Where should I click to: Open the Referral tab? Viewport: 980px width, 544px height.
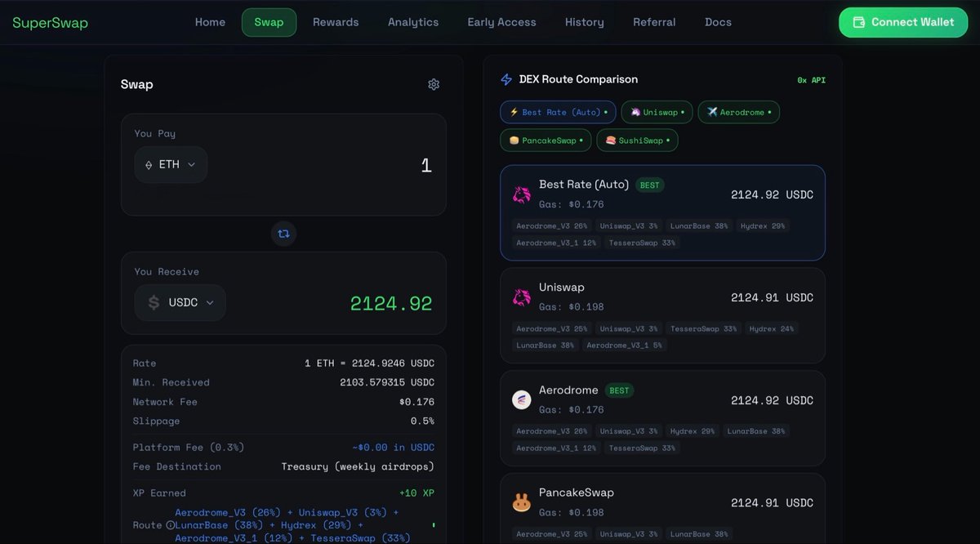(654, 22)
